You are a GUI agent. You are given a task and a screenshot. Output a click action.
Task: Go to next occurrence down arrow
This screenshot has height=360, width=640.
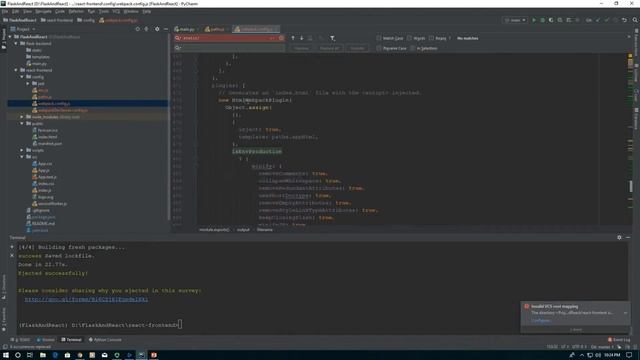(302, 38)
